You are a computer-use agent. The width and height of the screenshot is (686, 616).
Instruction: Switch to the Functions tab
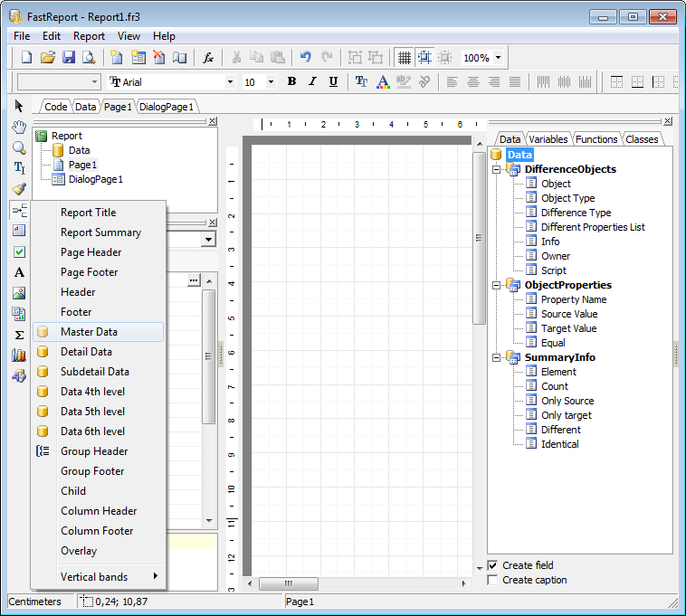pos(596,139)
